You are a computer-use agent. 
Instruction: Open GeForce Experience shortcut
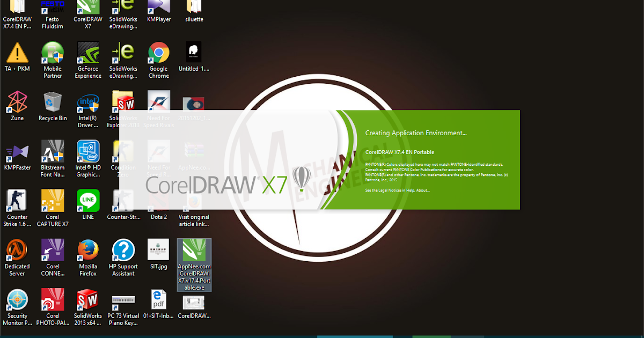(x=88, y=60)
